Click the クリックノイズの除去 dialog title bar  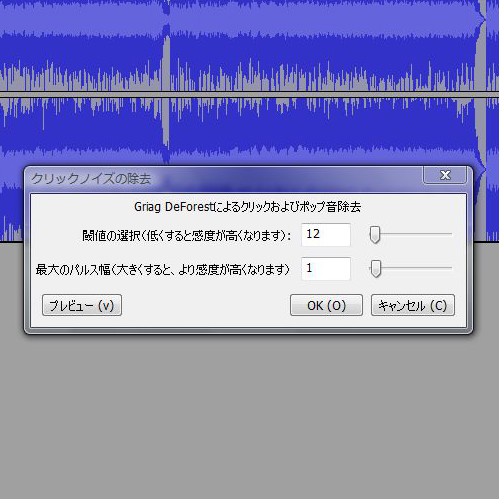[x=223, y=179]
